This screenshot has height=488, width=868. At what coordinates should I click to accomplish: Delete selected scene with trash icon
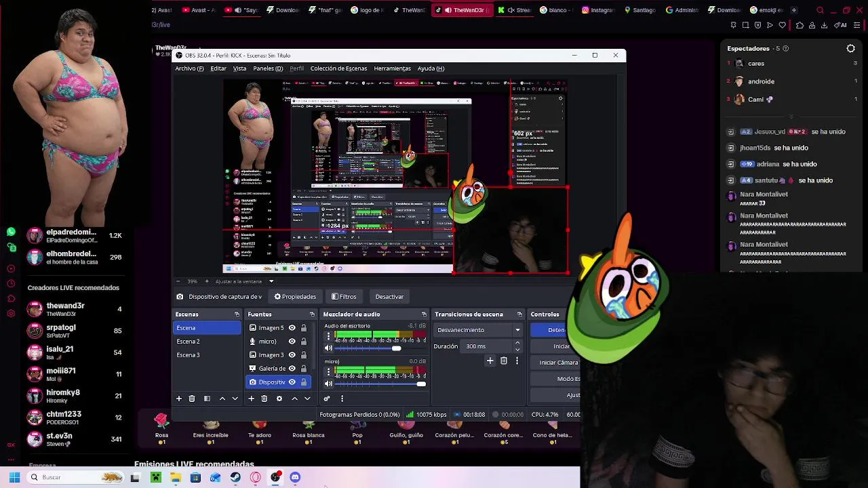pyautogui.click(x=192, y=399)
